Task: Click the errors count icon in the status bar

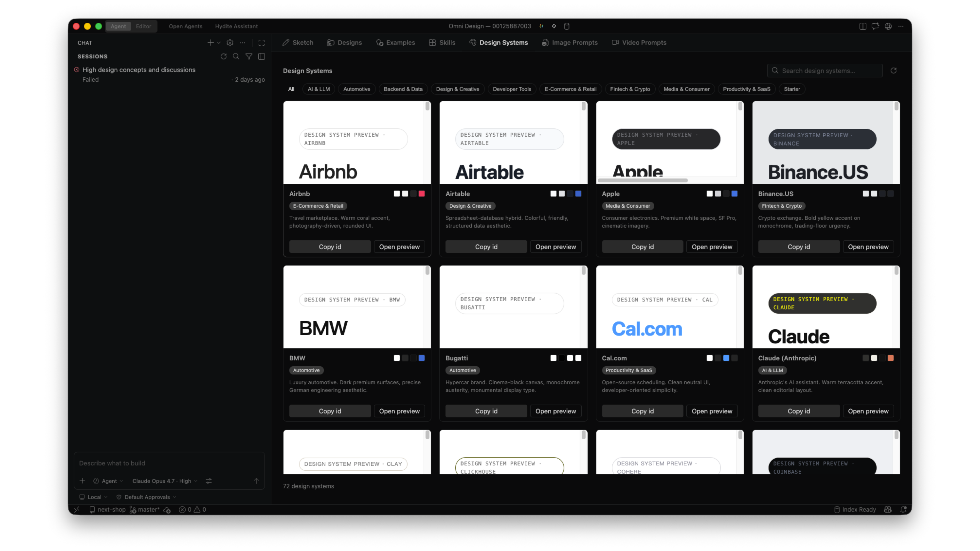Action: [x=185, y=510]
